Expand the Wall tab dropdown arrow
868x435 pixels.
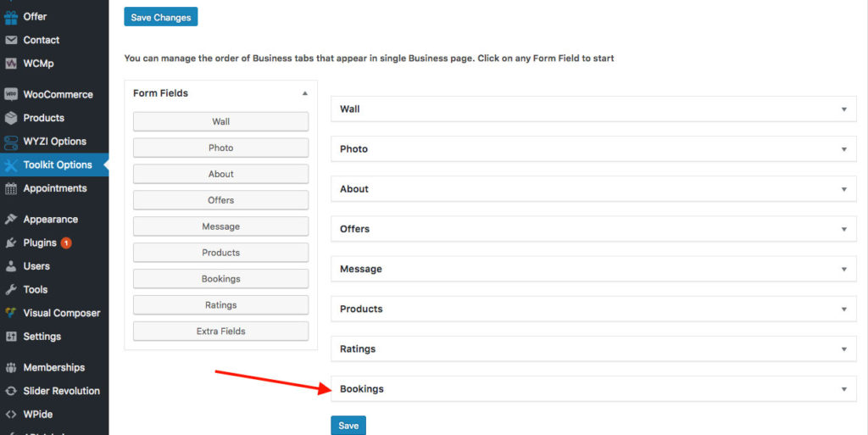coord(843,109)
